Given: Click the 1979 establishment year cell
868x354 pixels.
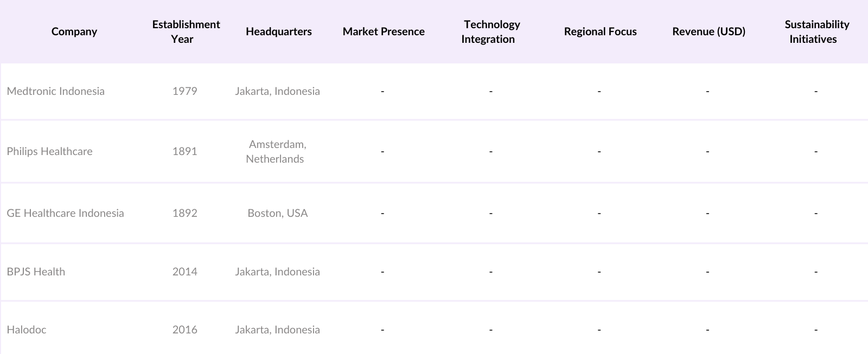Looking at the screenshot, I should click(x=184, y=91).
